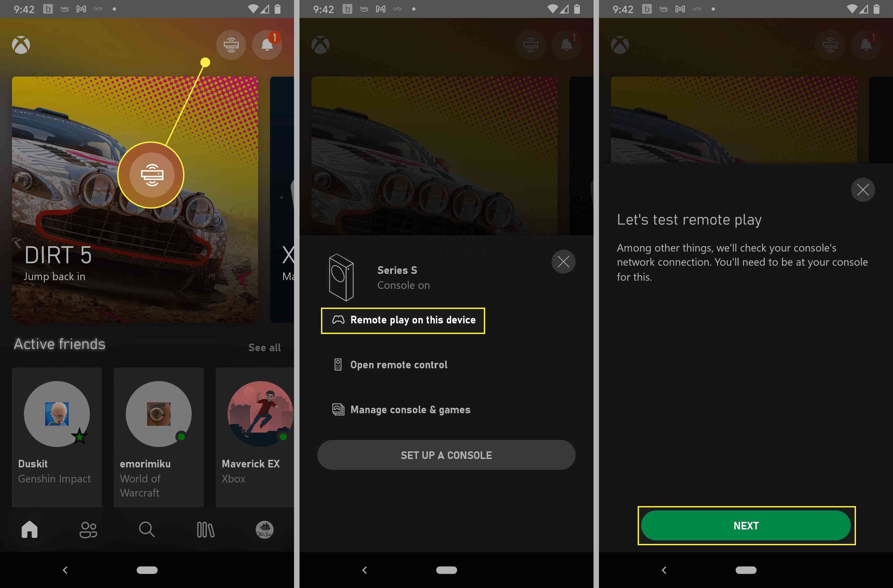Select Manage console & games

click(x=401, y=409)
